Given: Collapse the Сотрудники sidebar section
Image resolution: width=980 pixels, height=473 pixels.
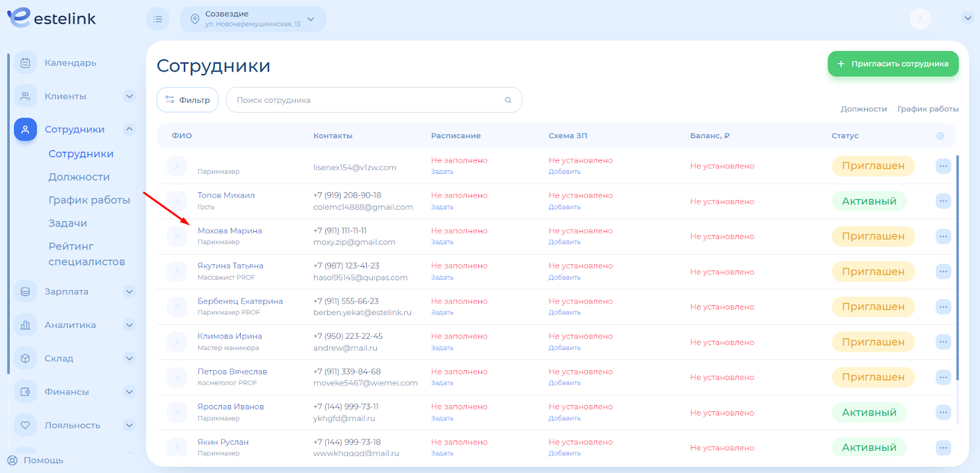Looking at the screenshot, I should tap(129, 129).
